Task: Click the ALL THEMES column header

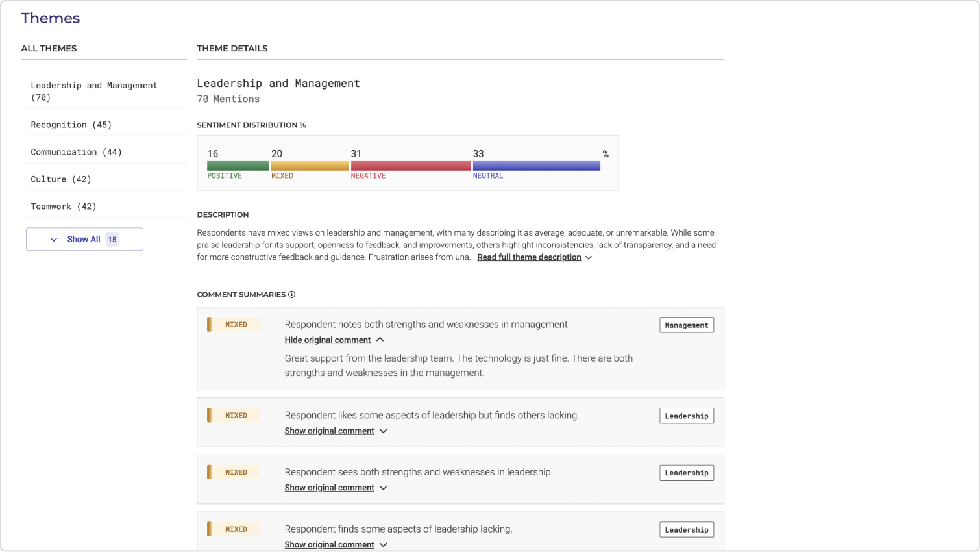Action: [49, 49]
